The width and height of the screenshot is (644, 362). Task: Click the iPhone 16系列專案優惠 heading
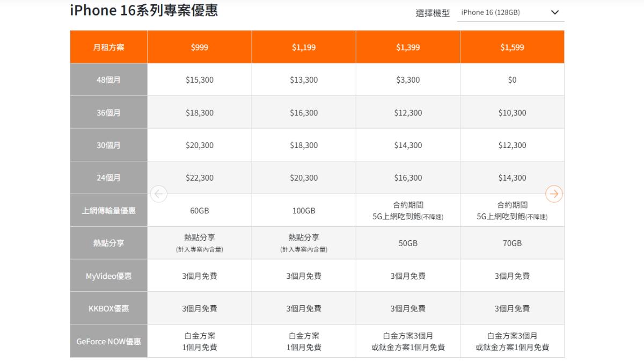click(144, 10)
